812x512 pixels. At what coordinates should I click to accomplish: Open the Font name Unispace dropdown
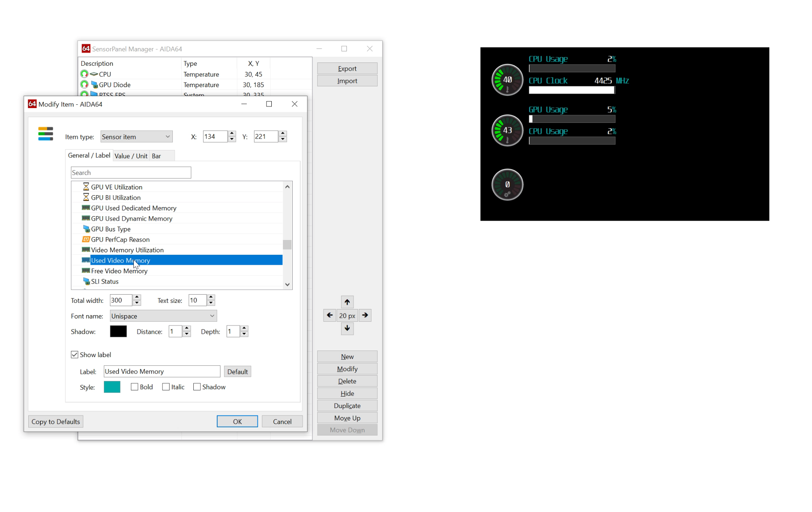pyautogui.click(x=163, y=316)
